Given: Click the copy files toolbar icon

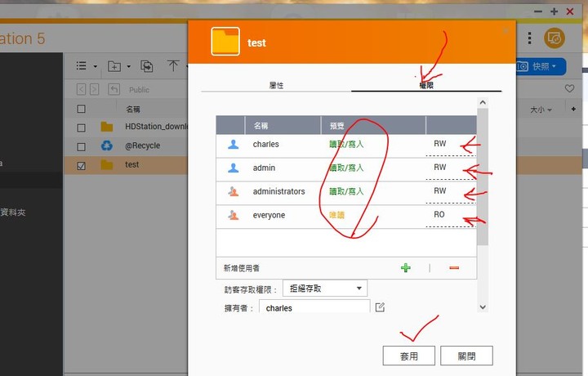Looking at the screenshot, I should (x=147, y=66).
